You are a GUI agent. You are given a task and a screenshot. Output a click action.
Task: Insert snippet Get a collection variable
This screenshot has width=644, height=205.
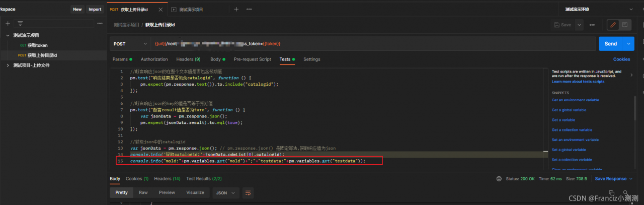(x=572, y=130)
